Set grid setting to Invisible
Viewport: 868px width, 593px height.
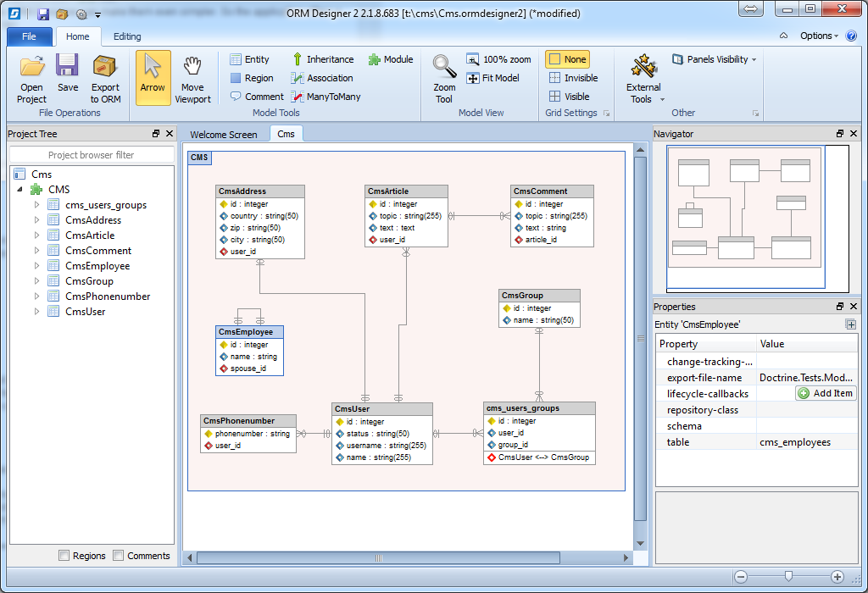[574, 78]
